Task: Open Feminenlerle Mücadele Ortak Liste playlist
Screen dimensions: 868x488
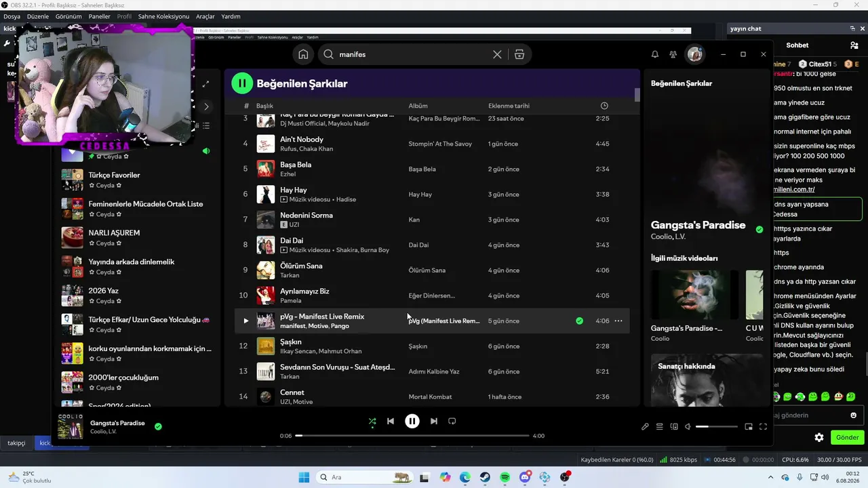Action: click(x=138, y=209)
